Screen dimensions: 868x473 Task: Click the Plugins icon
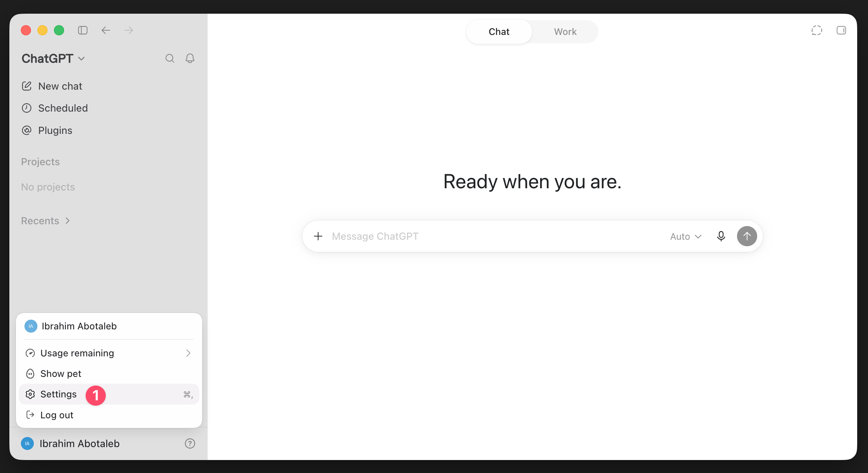point(27,130)
